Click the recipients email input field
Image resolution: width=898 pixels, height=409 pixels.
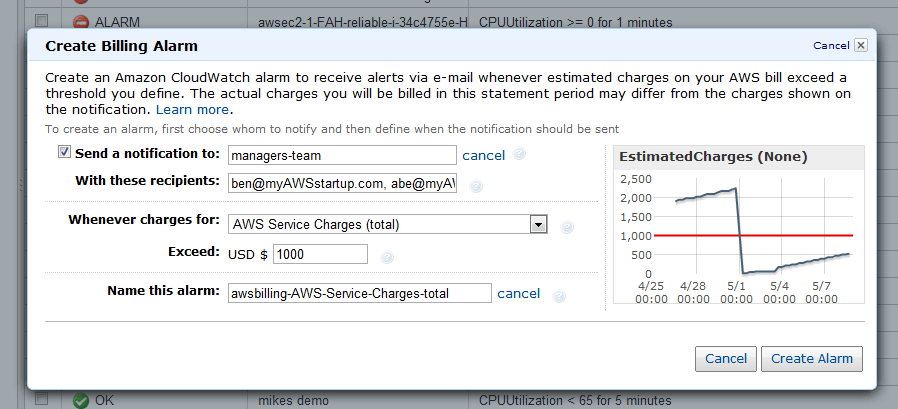[x=342, y=184]
